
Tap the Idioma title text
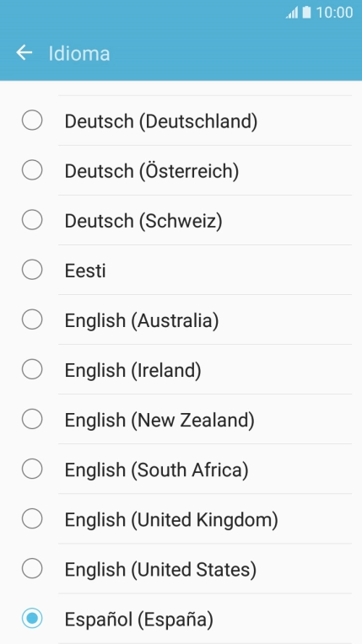click(x=79, y=53)
